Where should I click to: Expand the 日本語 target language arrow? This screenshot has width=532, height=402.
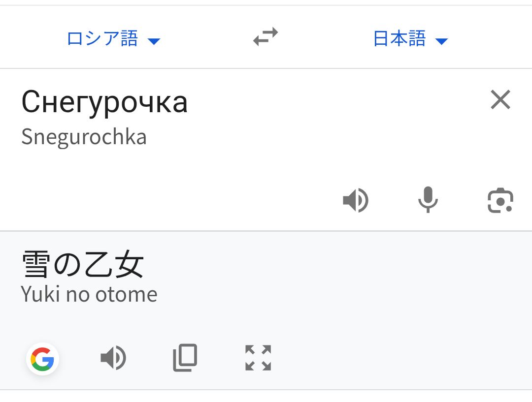tap(441, 41)
